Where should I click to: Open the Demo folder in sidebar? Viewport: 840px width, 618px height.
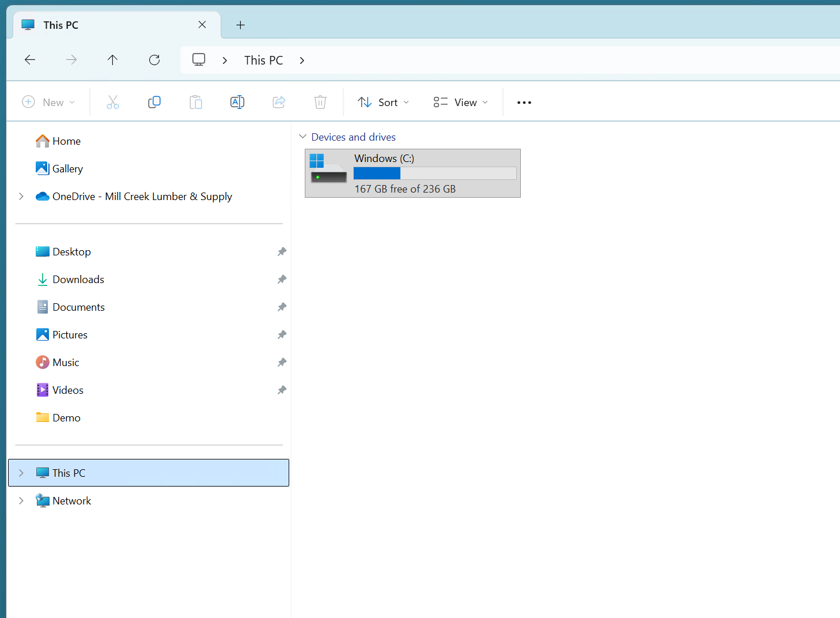[x=66, y=418]
